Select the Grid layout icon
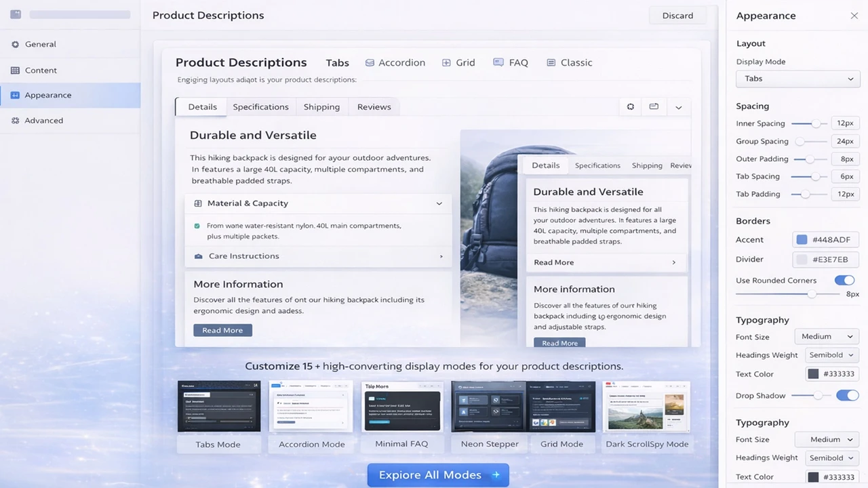The image size is (868, 488). pyautogui.click(x=446, y=63)
